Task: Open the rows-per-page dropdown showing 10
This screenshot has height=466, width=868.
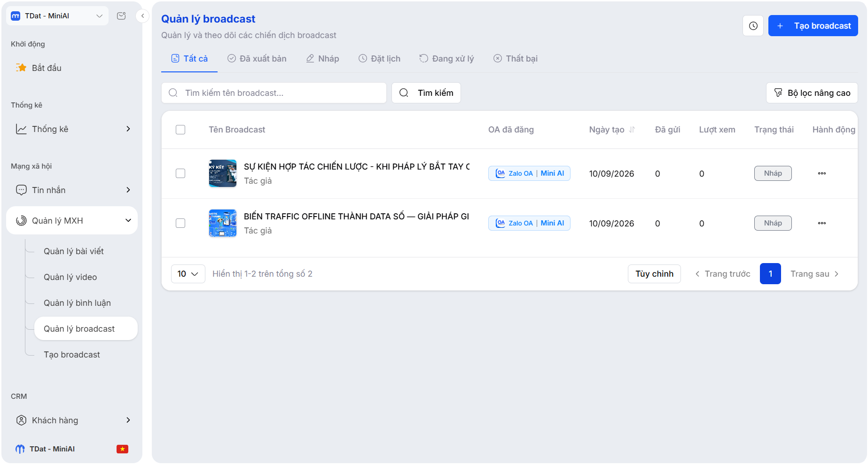Action: [x=188, y=274]
